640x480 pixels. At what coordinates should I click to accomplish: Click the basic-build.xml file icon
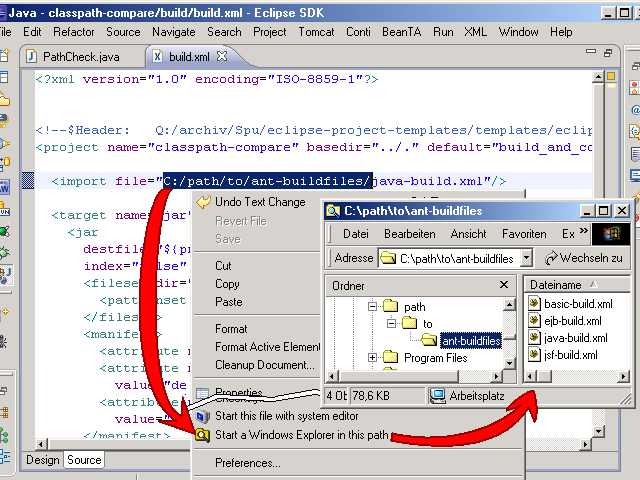[534, 304]
